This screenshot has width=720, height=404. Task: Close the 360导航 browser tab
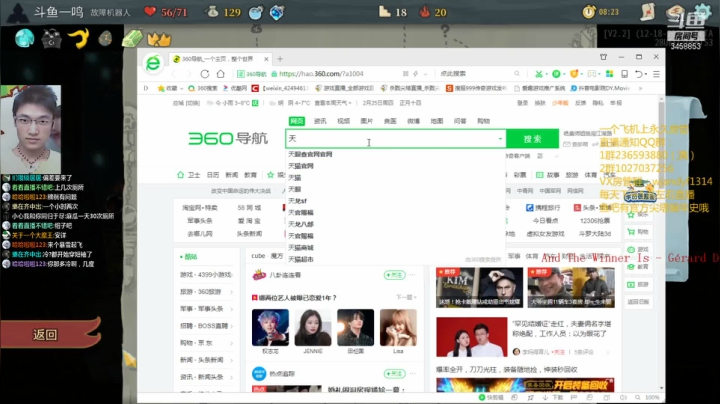[266, 59]
